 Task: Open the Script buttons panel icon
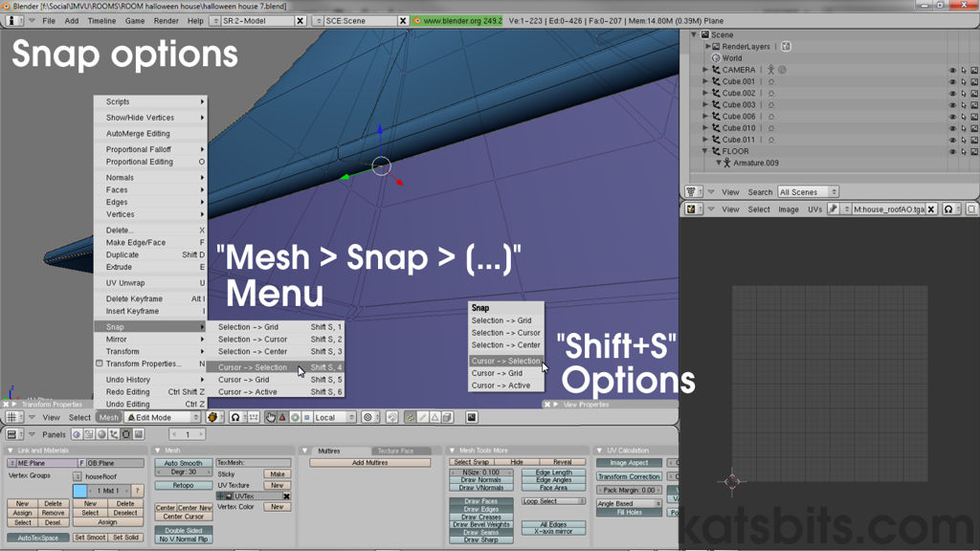click(x=89, y=434)
